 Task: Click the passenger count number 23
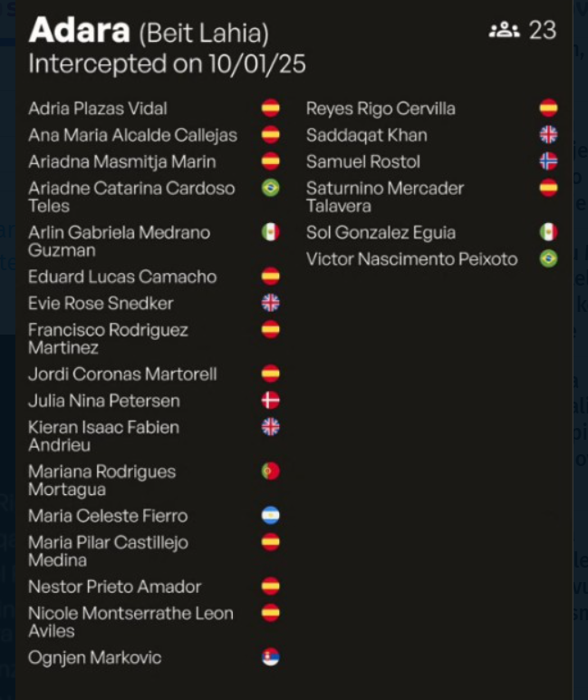click(x=542, y=30)
